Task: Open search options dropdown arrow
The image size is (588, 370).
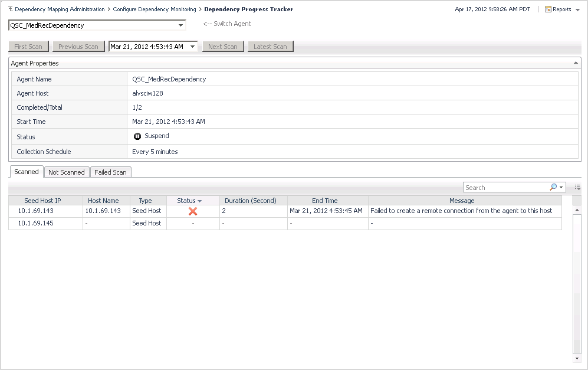Action: (x=561, y=187)
